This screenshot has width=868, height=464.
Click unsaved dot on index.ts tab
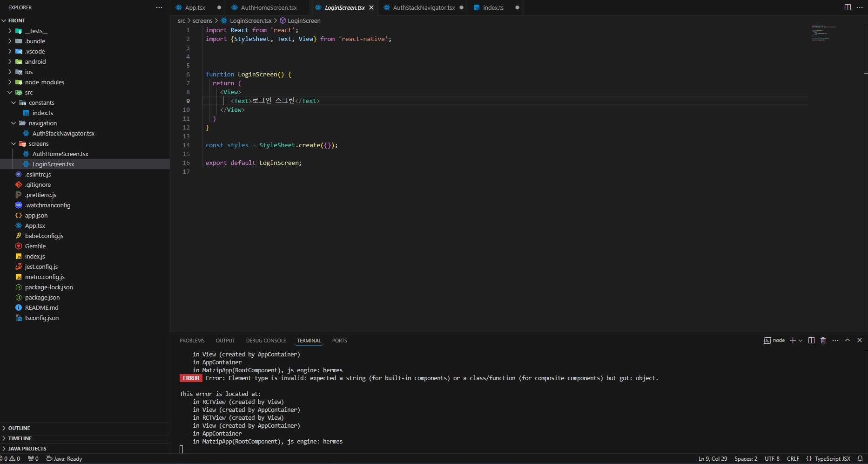517,7
